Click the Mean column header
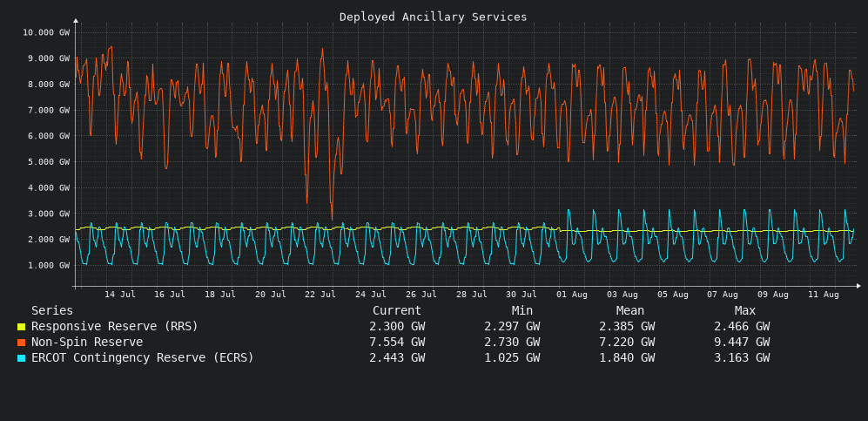Image resolution: width=868 pixels, height=421 pixels. pyautogui.click(x=630, y=311)
